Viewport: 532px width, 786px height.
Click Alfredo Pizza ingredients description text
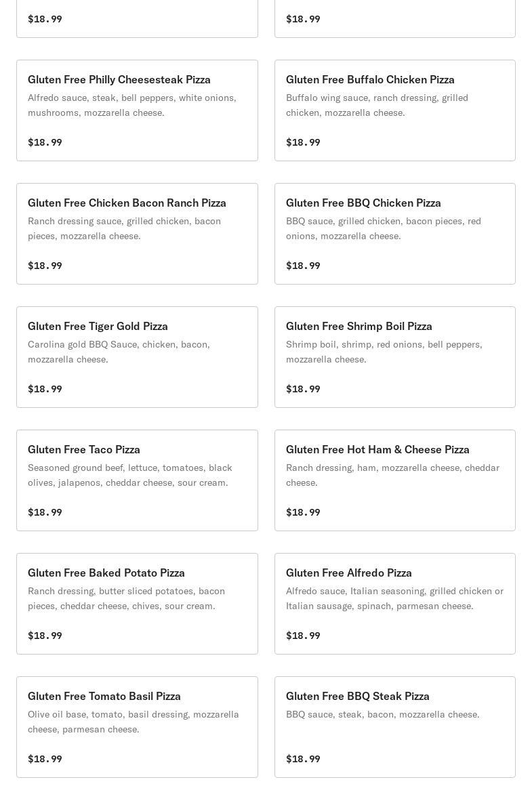394,598
